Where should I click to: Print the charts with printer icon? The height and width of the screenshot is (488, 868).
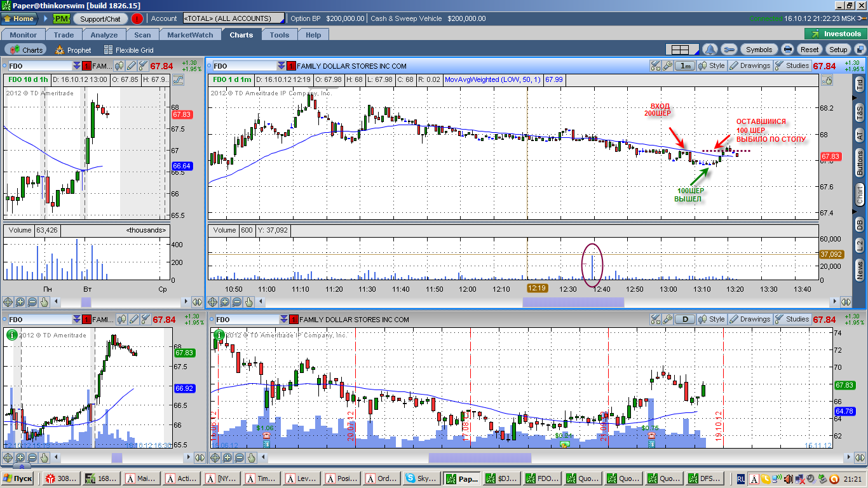click(x=787, y=50)
